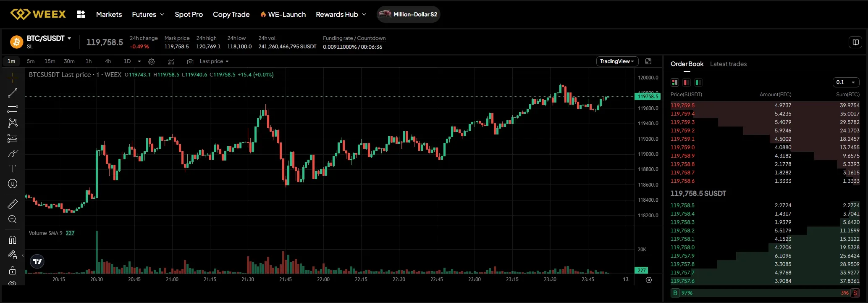Image resolution: width=868 pixels, height=303 pixels.
Task: Open the Last price dropdown
Action: tap(214, 61)
